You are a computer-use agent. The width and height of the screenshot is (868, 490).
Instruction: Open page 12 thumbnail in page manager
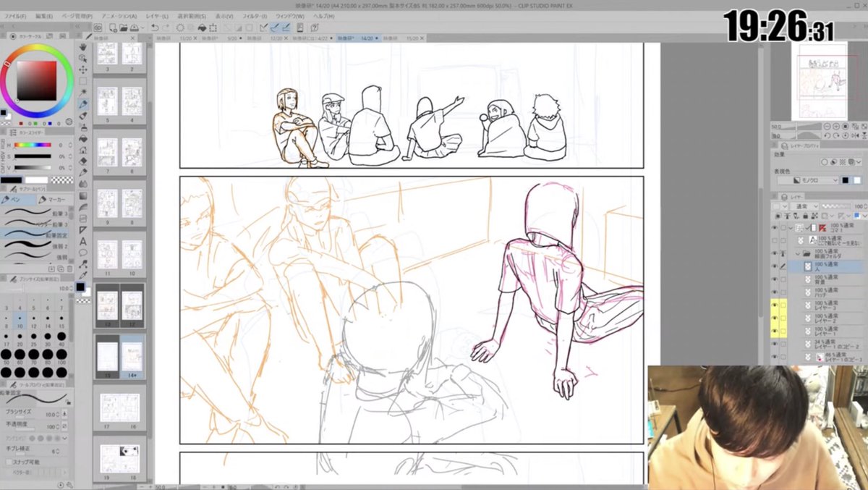click(132, 305)
